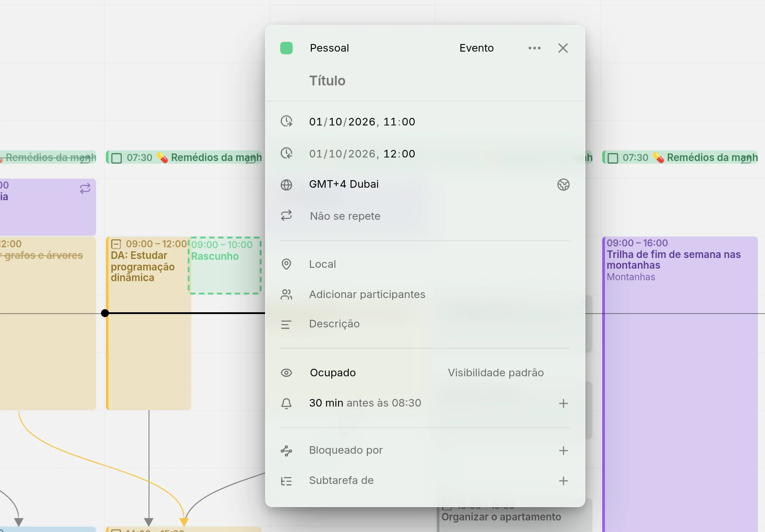Click the Bloqueado por dependency icon
Image resolution: width=765 pixels, height=532 pixels.
click(286, 451)
